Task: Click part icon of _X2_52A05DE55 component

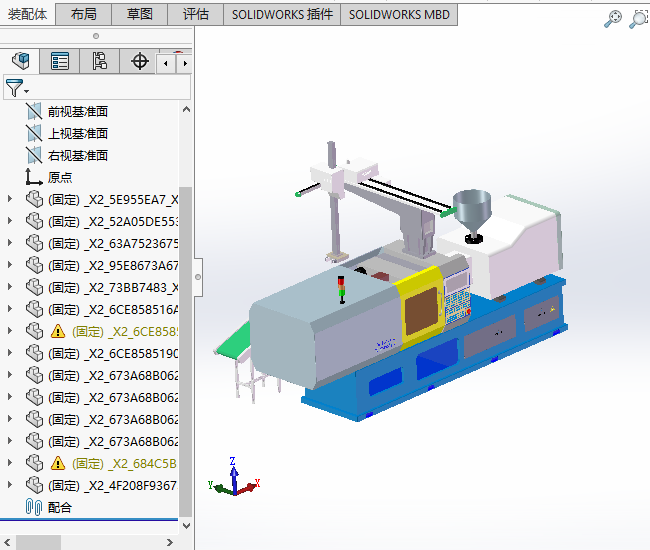Action: (34, 221)
